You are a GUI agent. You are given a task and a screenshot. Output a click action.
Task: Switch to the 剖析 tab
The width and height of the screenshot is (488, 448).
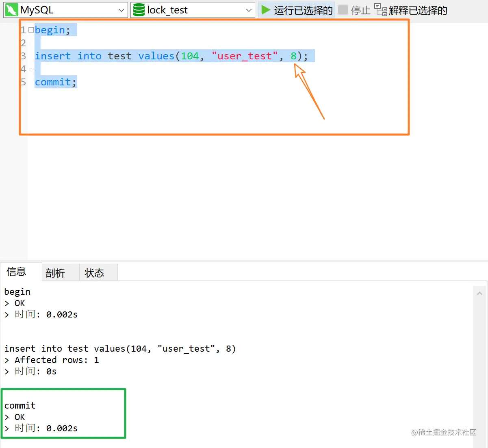60,273
